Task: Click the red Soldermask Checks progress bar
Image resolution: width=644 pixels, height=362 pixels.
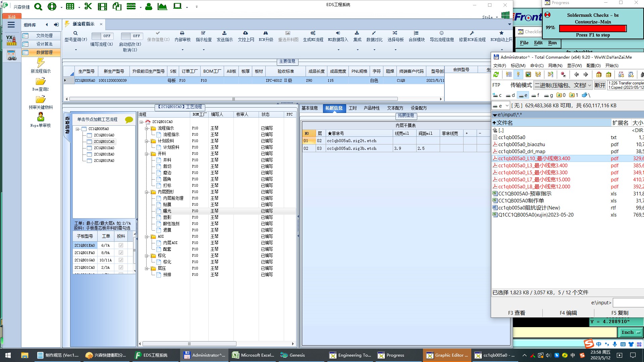Action: click(593, 28)
